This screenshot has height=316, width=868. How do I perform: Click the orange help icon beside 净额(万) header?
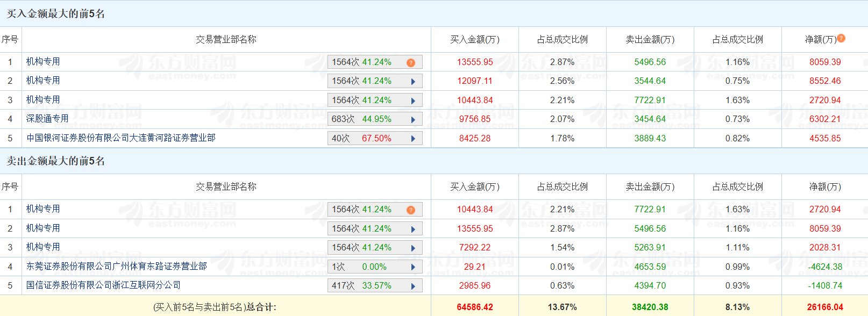[x=841, y=38]
